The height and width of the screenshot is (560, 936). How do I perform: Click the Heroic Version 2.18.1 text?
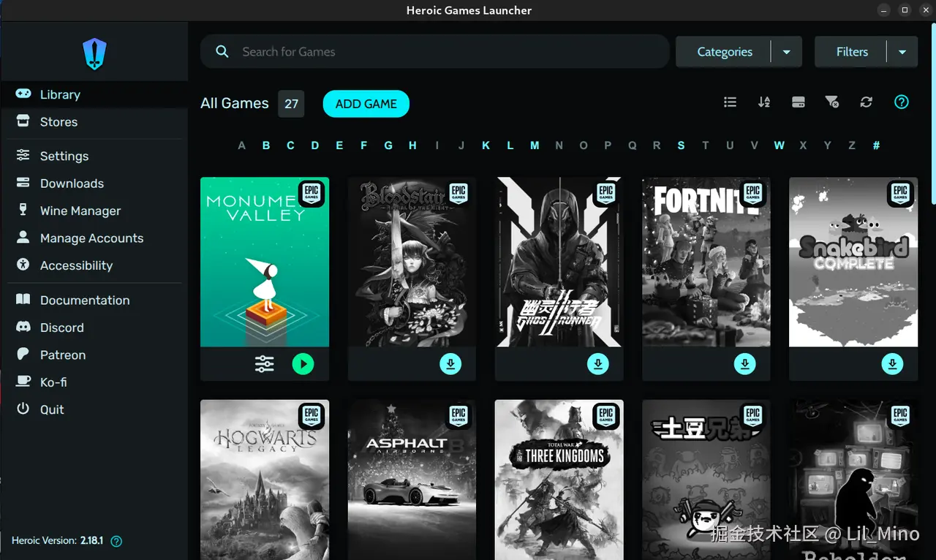tap(58, 541)
